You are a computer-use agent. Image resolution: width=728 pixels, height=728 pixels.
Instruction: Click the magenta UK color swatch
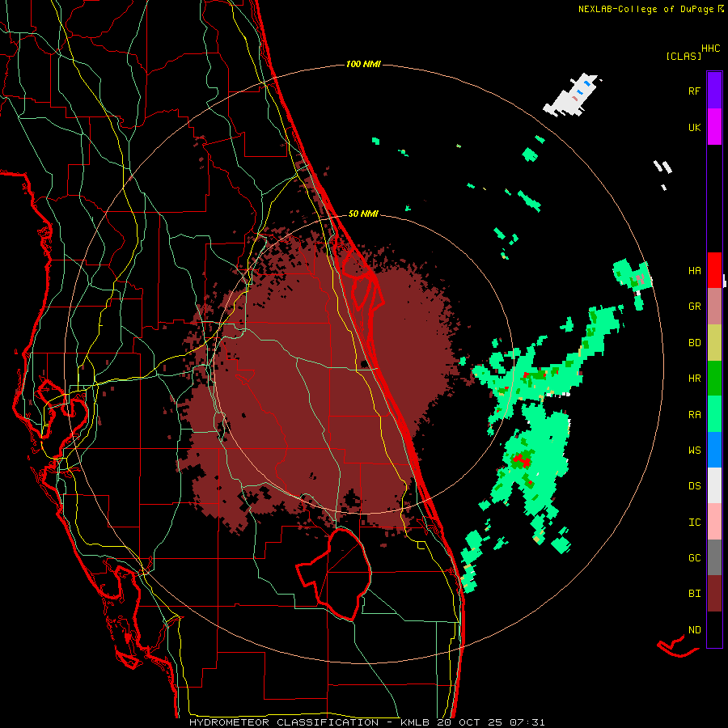tap(714, 127)
